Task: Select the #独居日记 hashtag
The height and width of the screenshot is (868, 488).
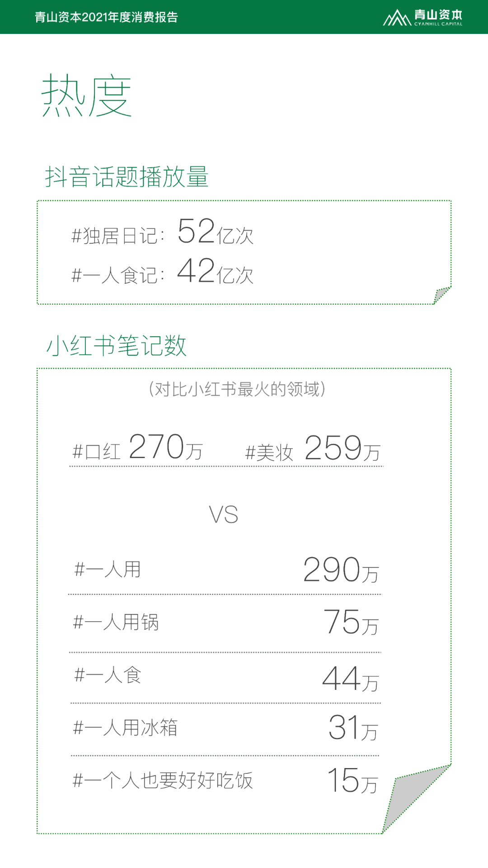Action: tap(114, 236)
